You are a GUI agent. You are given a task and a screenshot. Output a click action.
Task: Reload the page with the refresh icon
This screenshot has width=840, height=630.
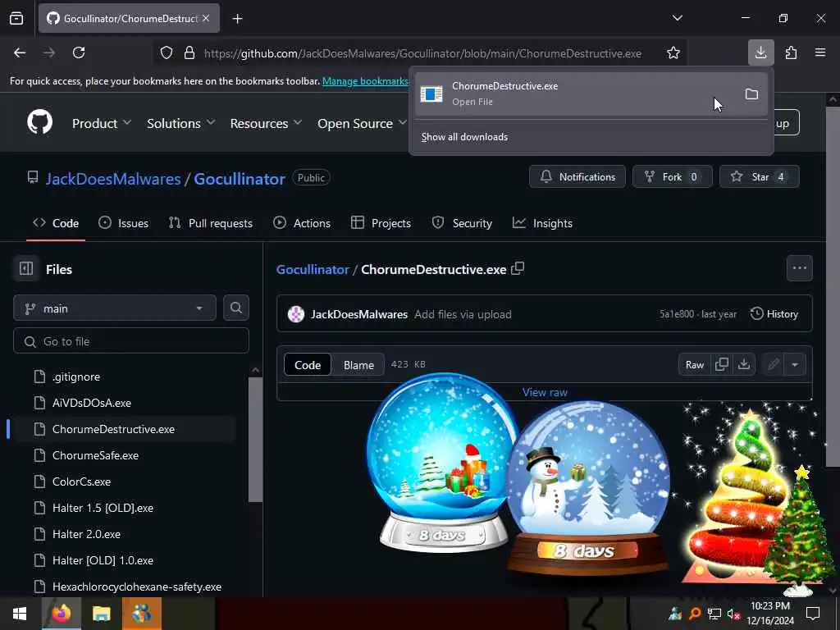click(79, 52)
